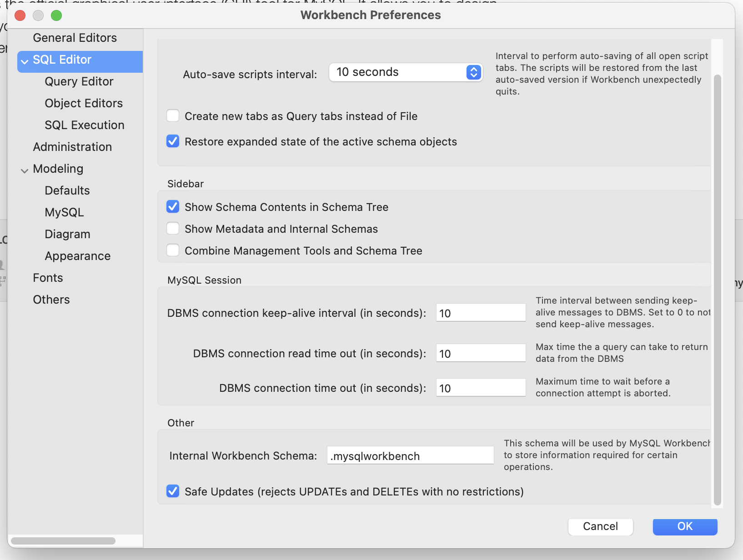743x560 pixels.
Task: Select the Fonts preferences section
Action: click(48, 278)
